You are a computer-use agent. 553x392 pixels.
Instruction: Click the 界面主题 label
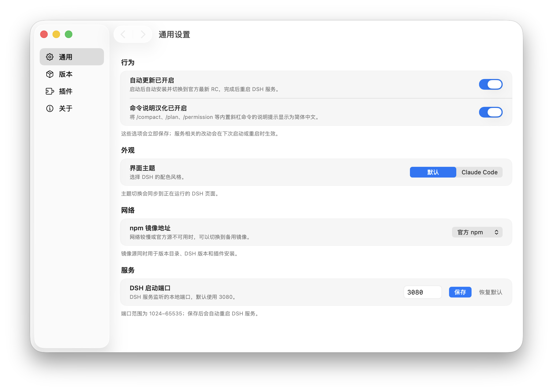pyautogui.click(x=142, y=168)
